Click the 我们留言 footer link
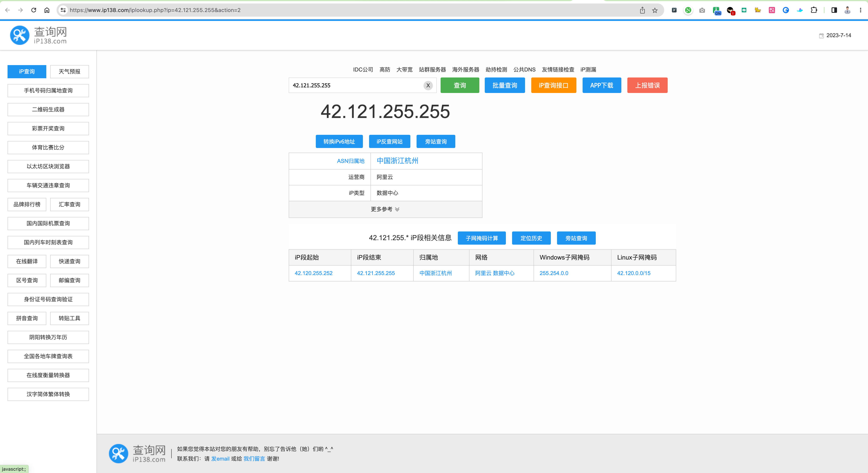 click(x=254, y=458)
